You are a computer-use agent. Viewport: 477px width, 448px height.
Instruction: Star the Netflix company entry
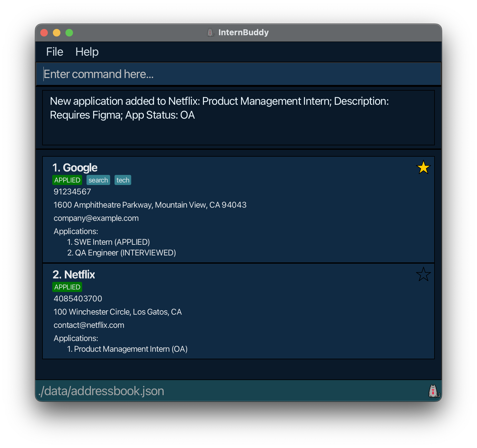coord(423,274)
